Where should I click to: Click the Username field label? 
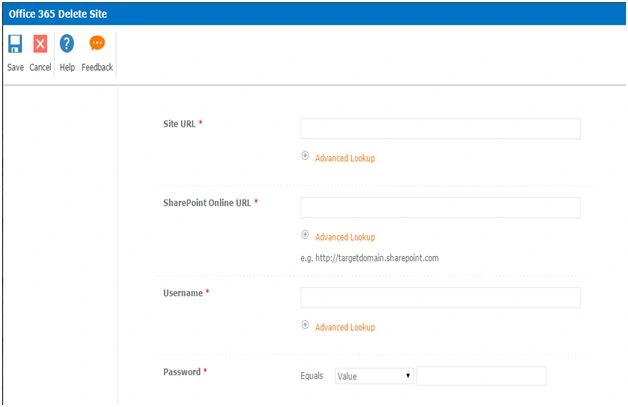point(183,293)
